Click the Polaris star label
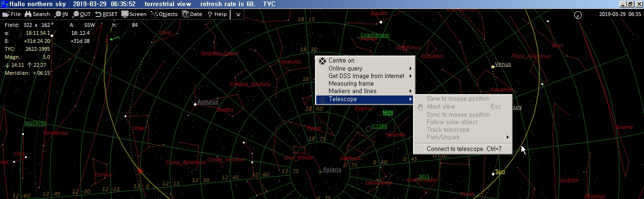644x199 pixels. point(332,169)
